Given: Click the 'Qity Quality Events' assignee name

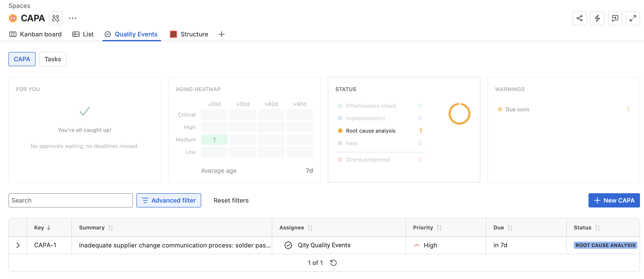Looking at the screenshot, I should pos(324,245).
